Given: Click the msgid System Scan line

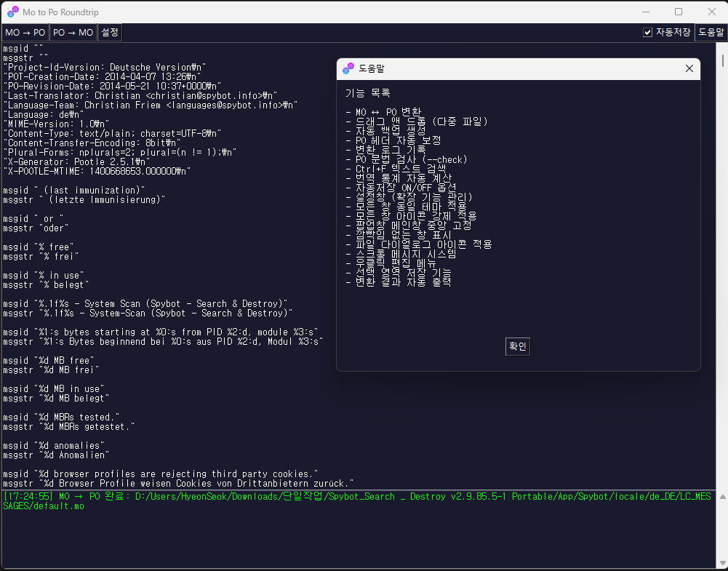Looking at the screenshot, I should tap(145, 303).
